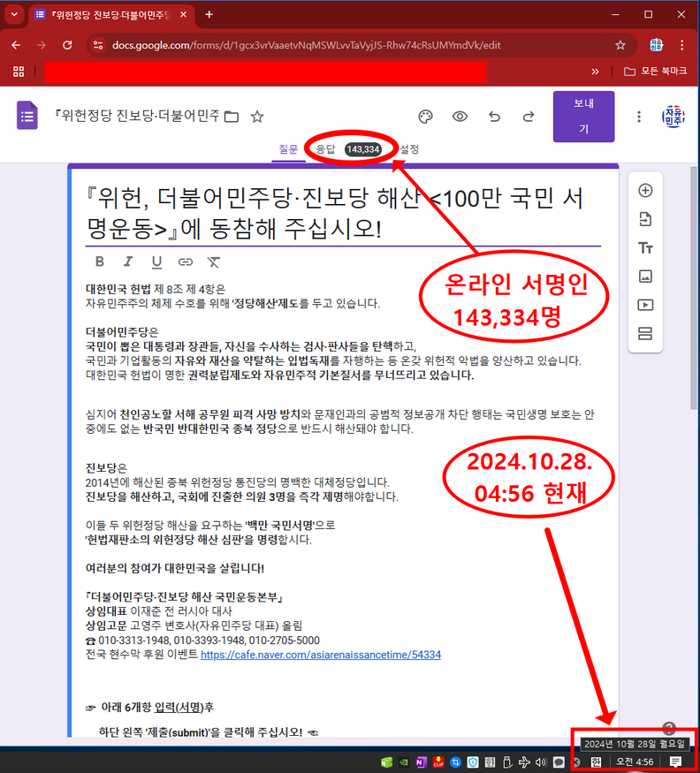Click the 143,334 response count badge
Image resolution: width=700 pixels, height=773 pixels.
[363, 149]
